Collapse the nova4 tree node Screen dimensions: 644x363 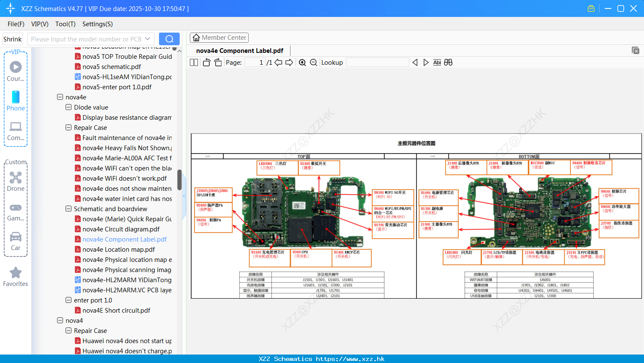point(60,320)
